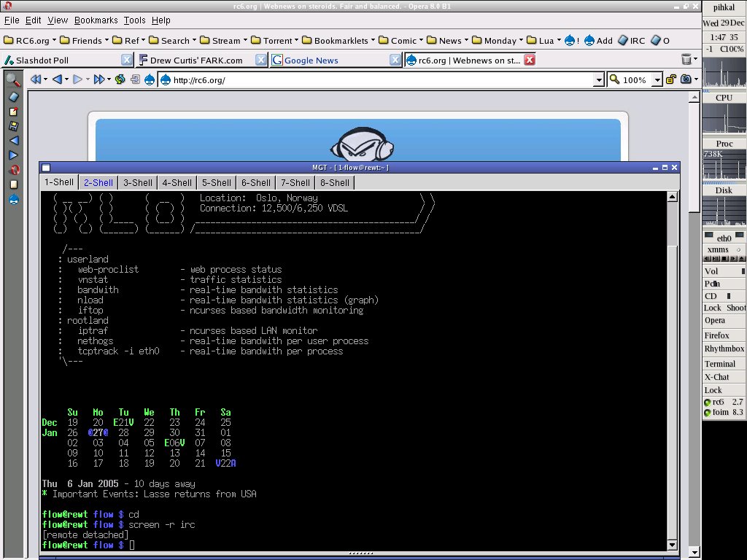Open the 'O' bookmark on bookmarks bar

[x=659, y=41]
